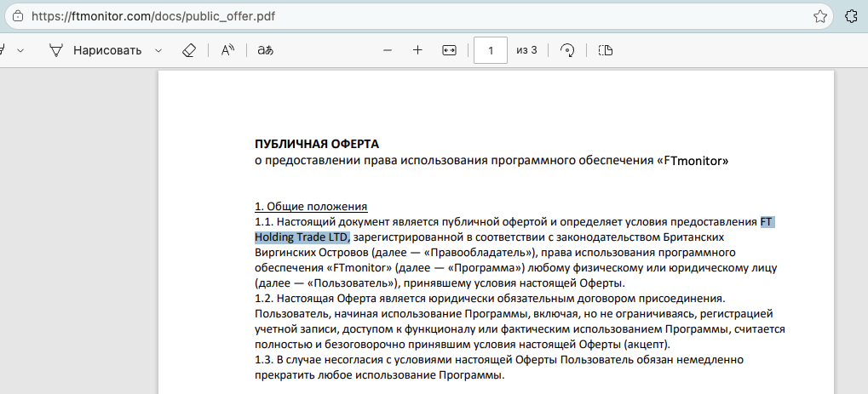Expand the highlight tool options chevron
868x394 pixels.
pos(20,50)
